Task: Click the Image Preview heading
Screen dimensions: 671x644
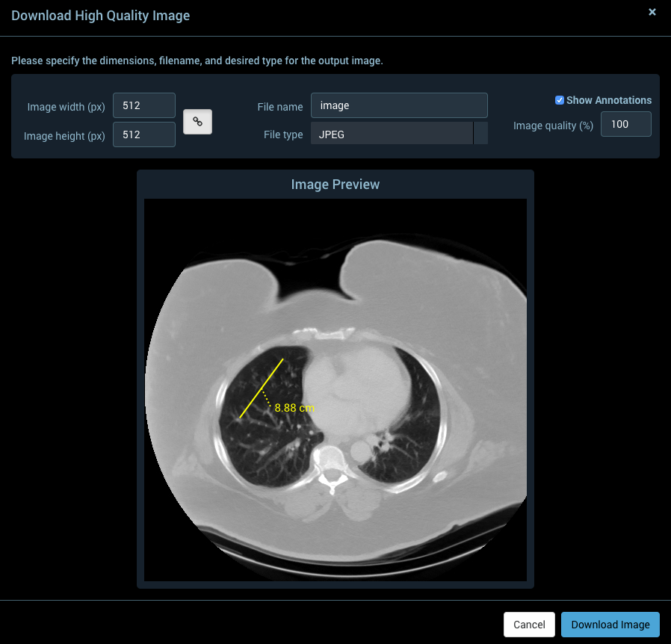Action: 335,185
